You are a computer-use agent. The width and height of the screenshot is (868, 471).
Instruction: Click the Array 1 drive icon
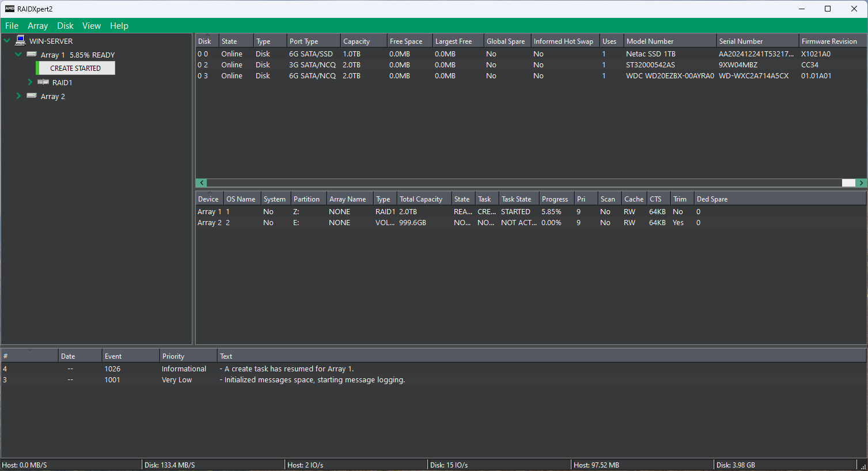[32, 54]
